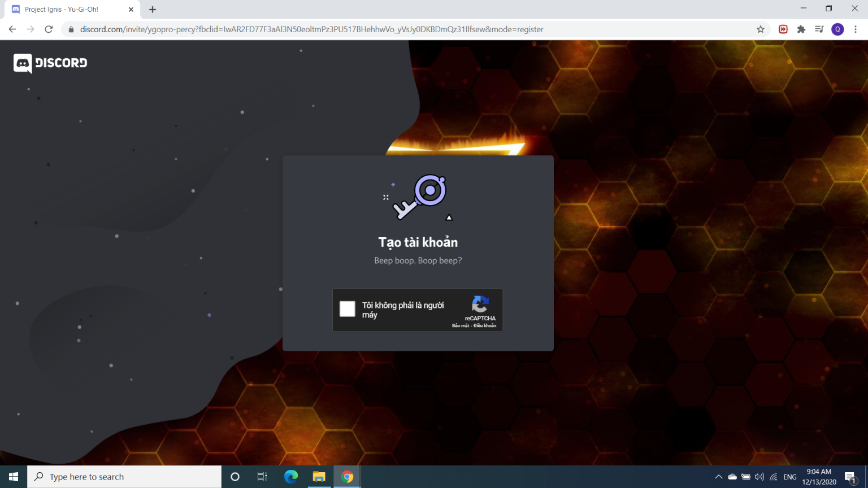Click the Discord logo
This screenshot has width=868, height=488.
50,63
